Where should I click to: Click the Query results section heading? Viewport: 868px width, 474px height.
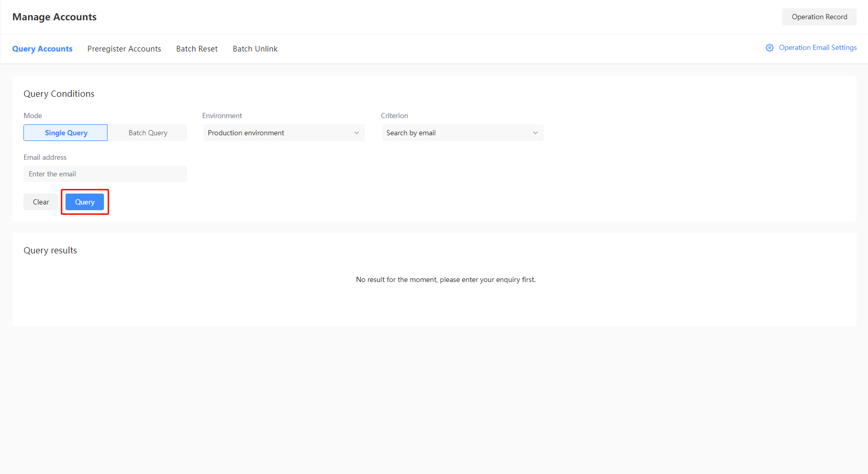tap(50, 250)
